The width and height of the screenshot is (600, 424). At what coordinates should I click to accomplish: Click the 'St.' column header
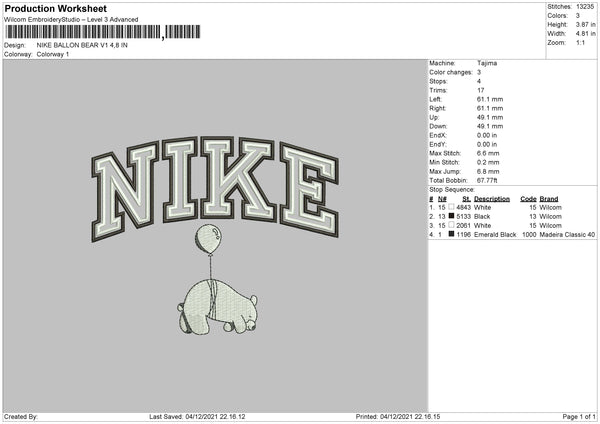coord(466,199)
